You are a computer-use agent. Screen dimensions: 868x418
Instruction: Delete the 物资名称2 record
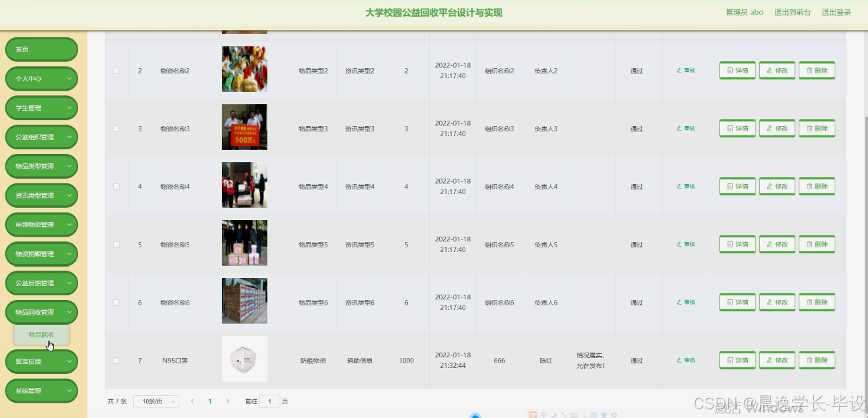click(817, 71)
